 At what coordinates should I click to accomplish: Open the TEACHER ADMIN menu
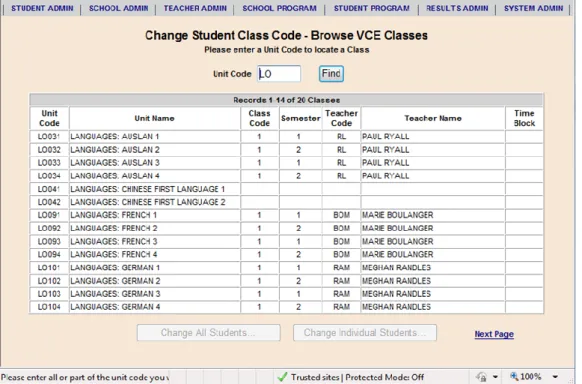click(x=195, y=8)
